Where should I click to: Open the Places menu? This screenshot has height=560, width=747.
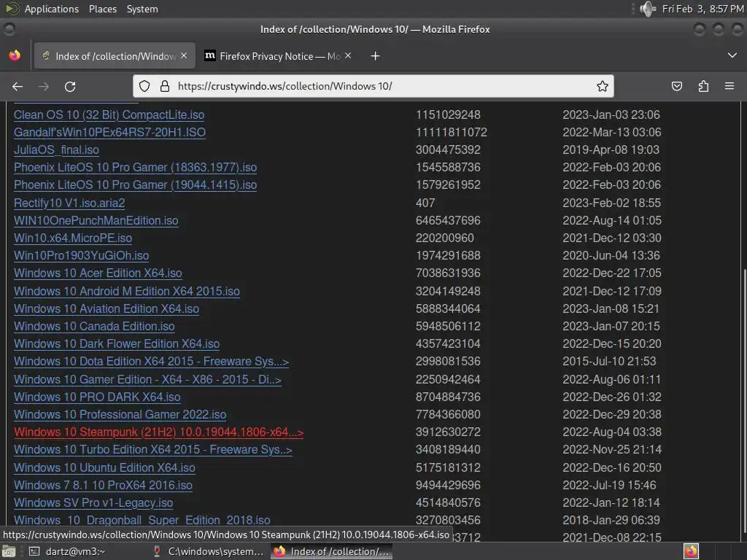(x=103, y=9)
